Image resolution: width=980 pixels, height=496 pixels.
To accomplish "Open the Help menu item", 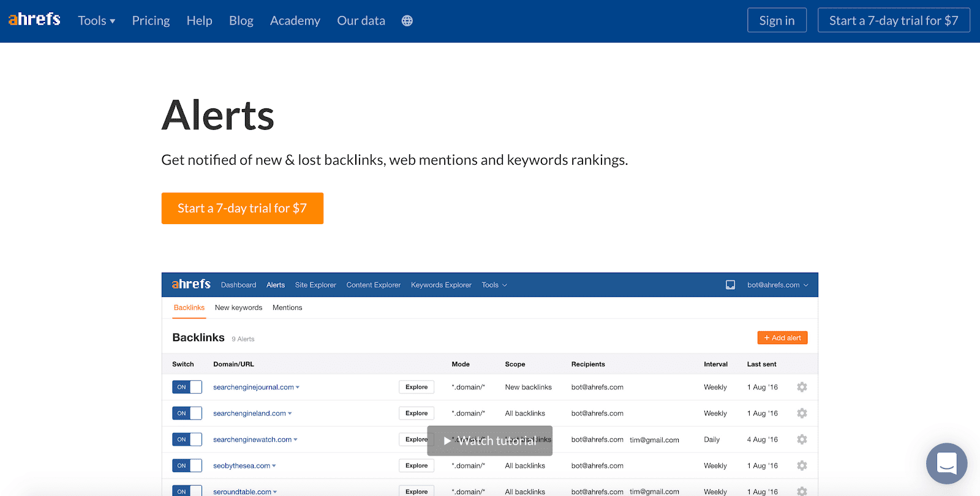I will 199,21.
